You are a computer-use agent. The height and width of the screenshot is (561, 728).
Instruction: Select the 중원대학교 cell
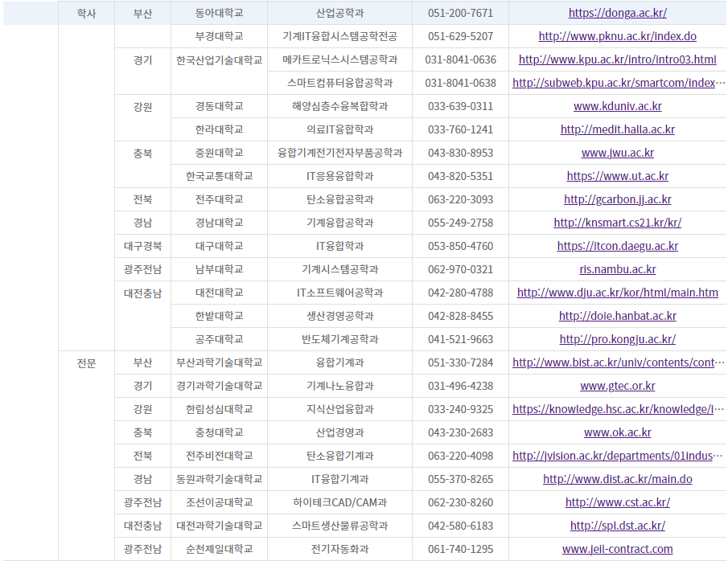click(219, 153)
